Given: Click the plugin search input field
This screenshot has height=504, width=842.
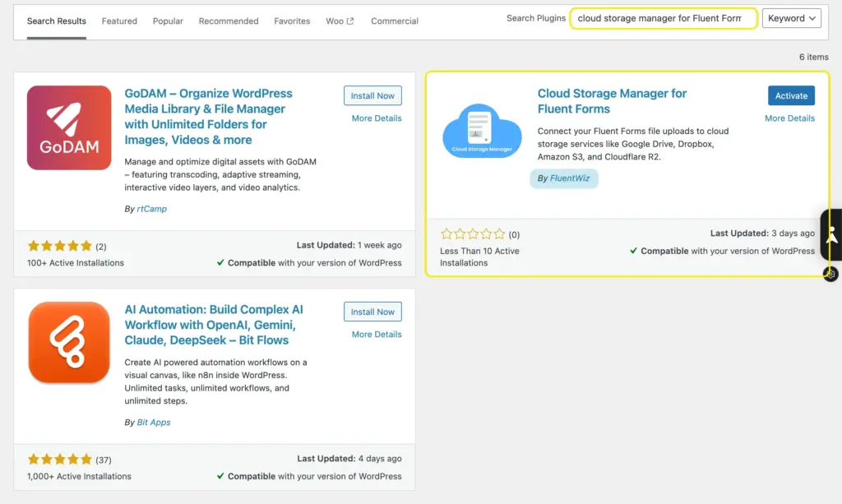Looking at the screenshot, I should 663,17.
